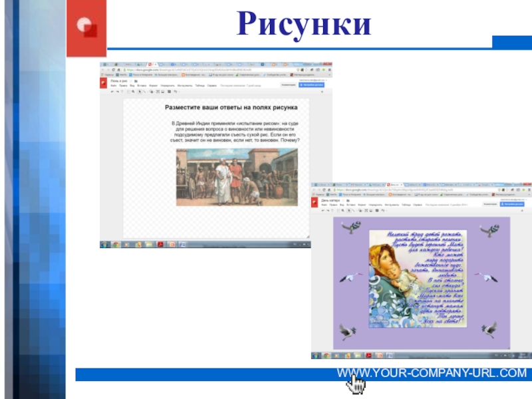This screenshot has width=532, height=399.
Task: Select zoom magnifier in lower drawing toolbar
Action: pyautogui.click(x=342, y=210)
